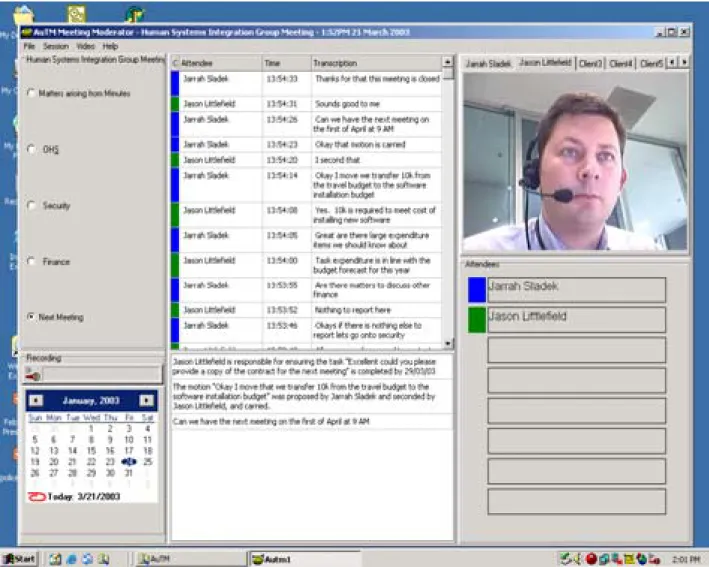Click the transcript scrollbar down arrow

(448, 344)
